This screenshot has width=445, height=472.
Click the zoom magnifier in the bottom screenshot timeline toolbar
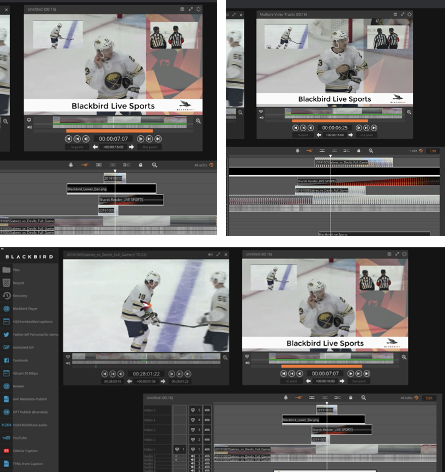[x=364, y=397]
